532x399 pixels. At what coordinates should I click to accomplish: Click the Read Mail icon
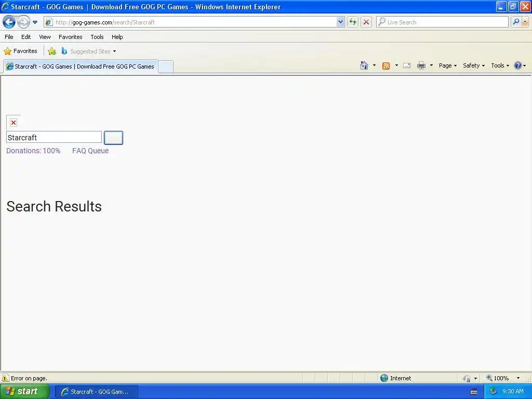click(407, 65)
